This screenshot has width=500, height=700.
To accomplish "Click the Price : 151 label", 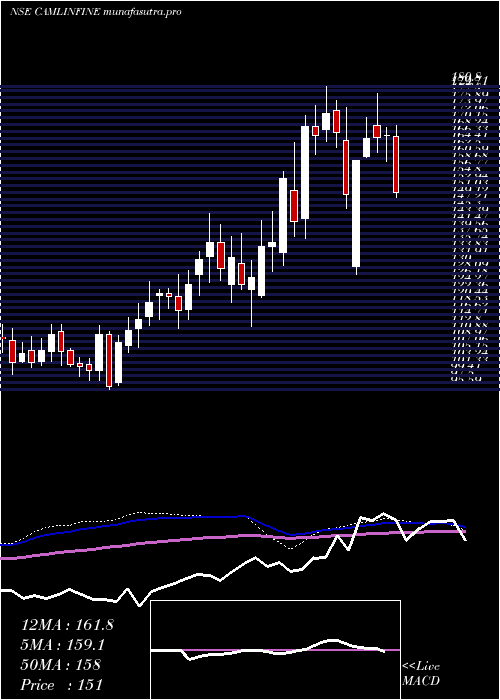I will click(62, 685).
